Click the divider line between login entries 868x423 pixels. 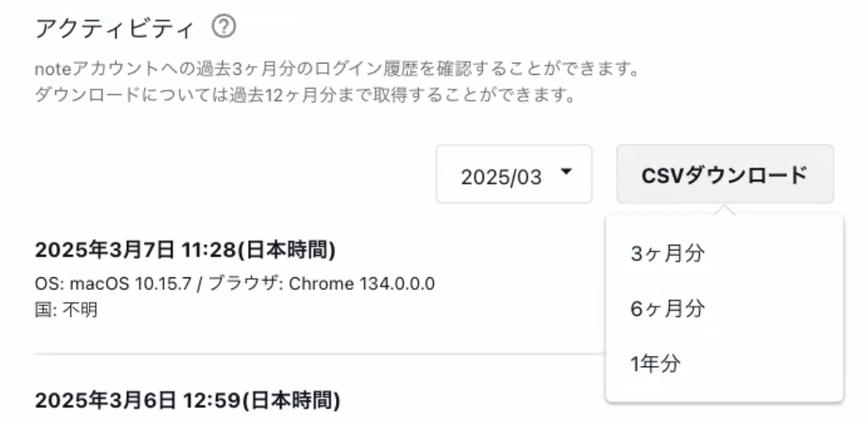click(320, 353)
